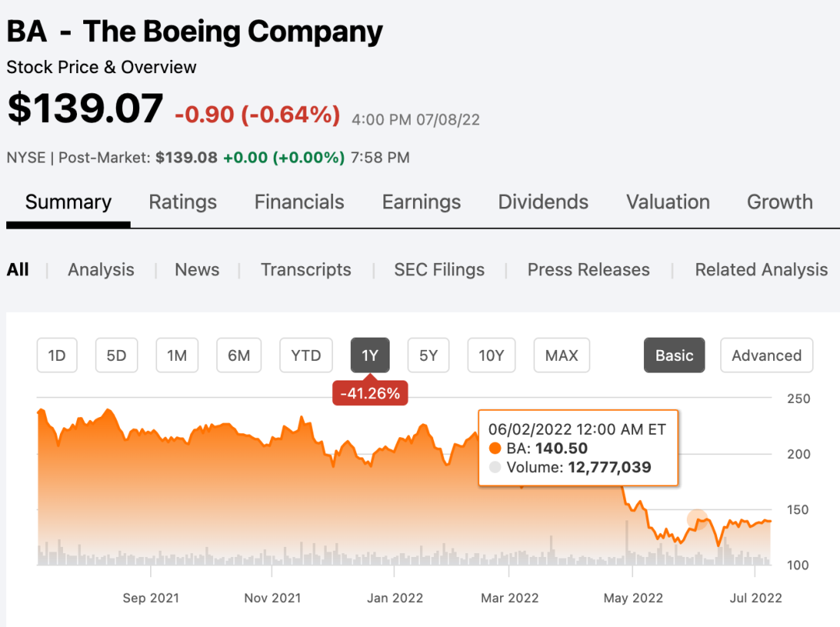The image size is (840, 627).
Task: Switch chart range to 5Y
Action: pos(429,356)
